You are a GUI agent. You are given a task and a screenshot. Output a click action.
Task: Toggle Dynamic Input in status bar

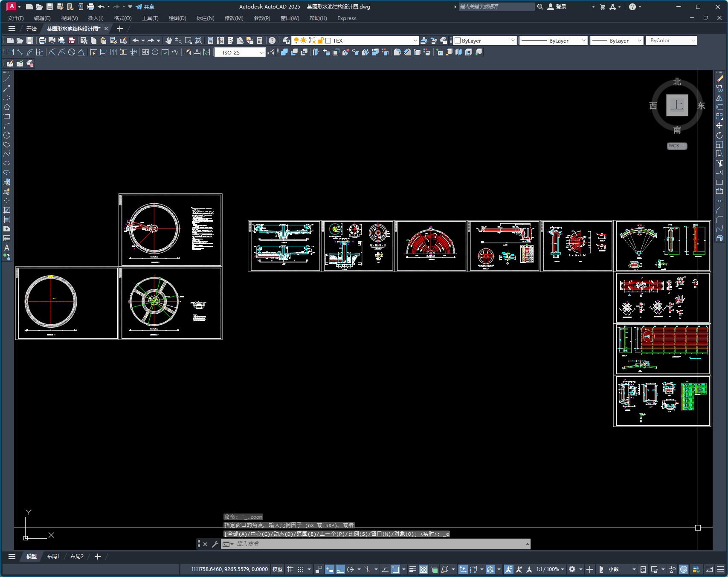point(329,569)
